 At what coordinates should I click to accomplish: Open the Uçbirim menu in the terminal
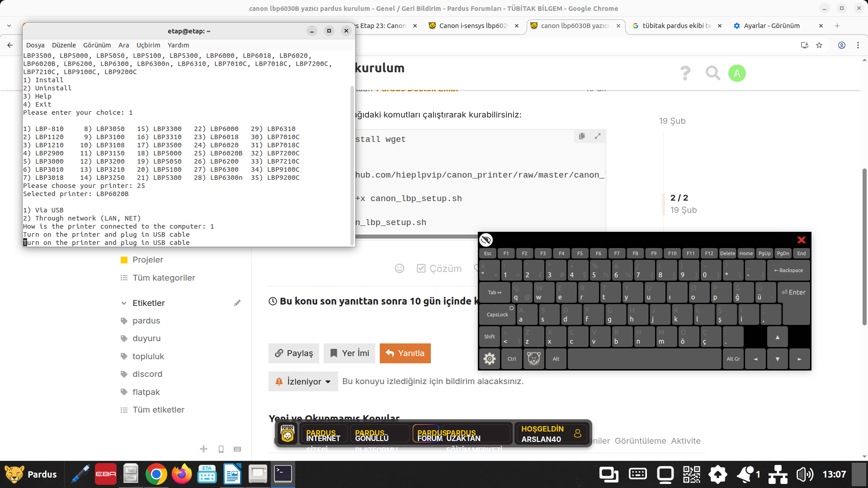[148, 45]
